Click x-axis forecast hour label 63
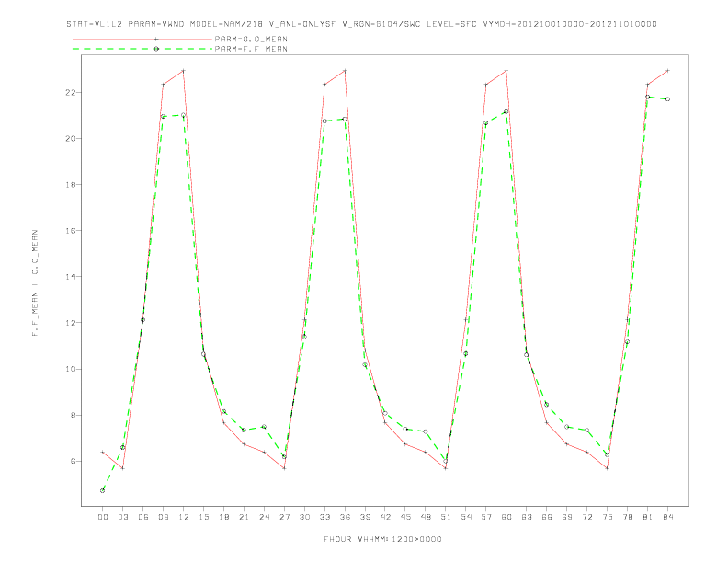 [527, 517]
